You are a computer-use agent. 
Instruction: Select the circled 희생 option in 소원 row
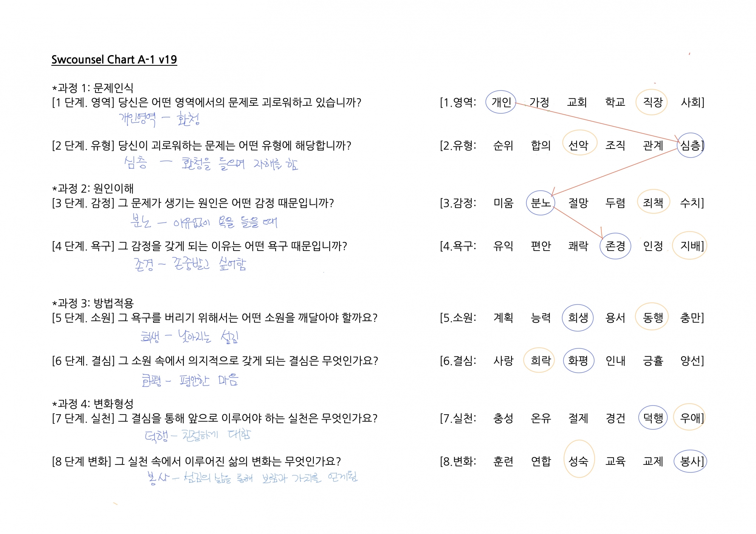[x=578, y=318]
